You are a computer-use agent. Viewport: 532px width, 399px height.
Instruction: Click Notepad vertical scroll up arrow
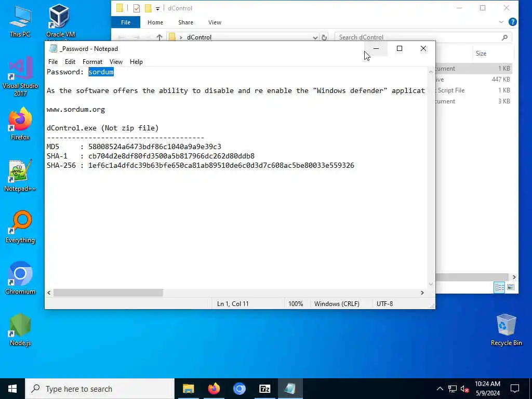(431, 72)
